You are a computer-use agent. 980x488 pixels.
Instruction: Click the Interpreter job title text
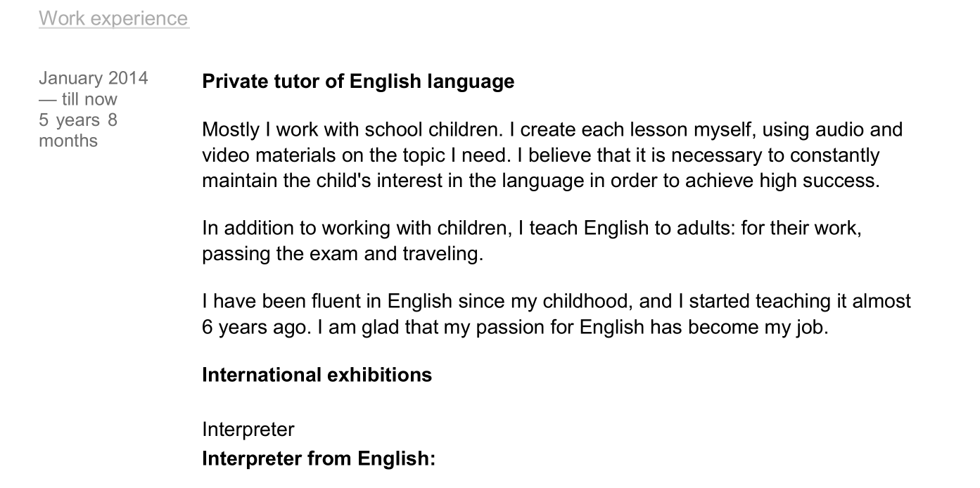(248, 430)
